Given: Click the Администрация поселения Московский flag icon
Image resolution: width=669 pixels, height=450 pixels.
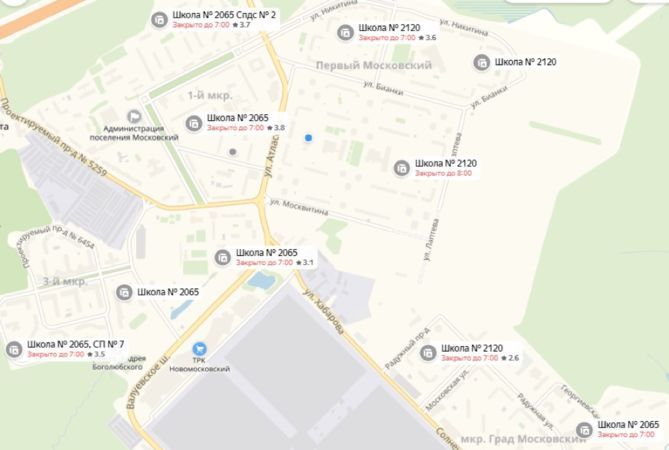Looking at the screenshot, I should [134, 116].
